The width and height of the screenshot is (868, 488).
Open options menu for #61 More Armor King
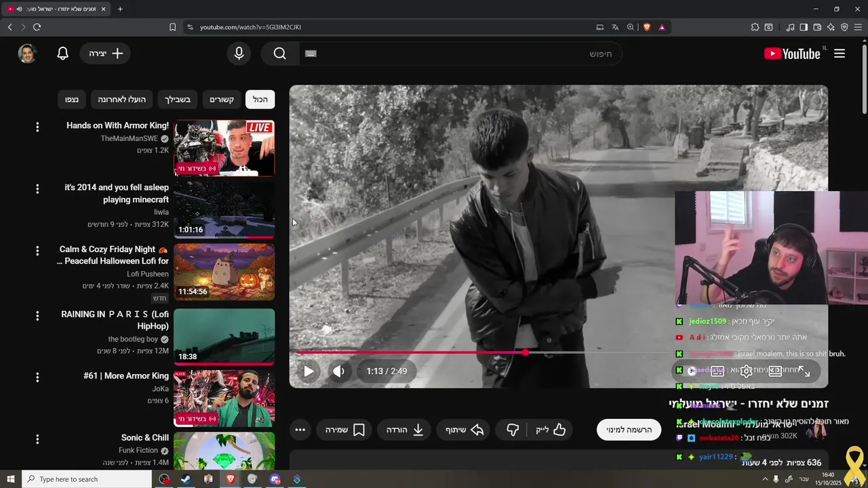pos(37,377)
